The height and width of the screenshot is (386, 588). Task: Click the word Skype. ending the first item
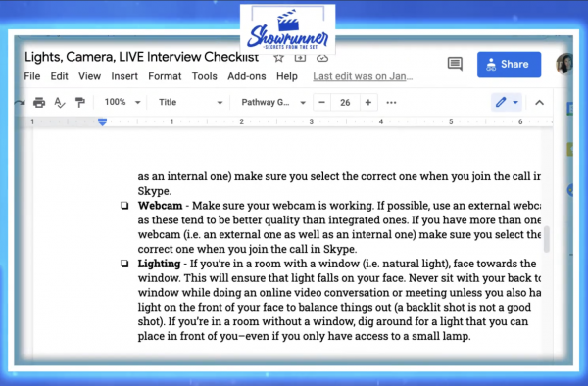click(x=155, y=191)
